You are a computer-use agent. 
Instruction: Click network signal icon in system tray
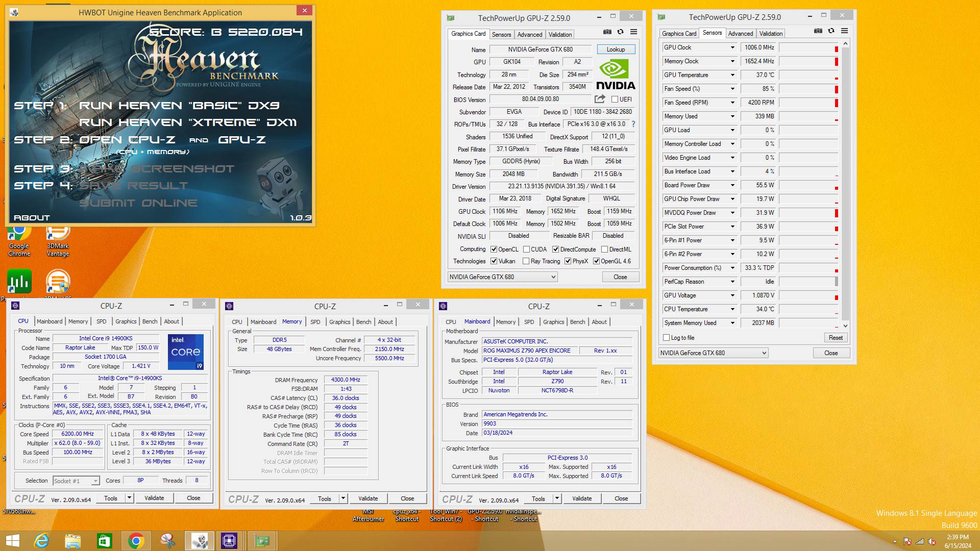coord(919,541)
